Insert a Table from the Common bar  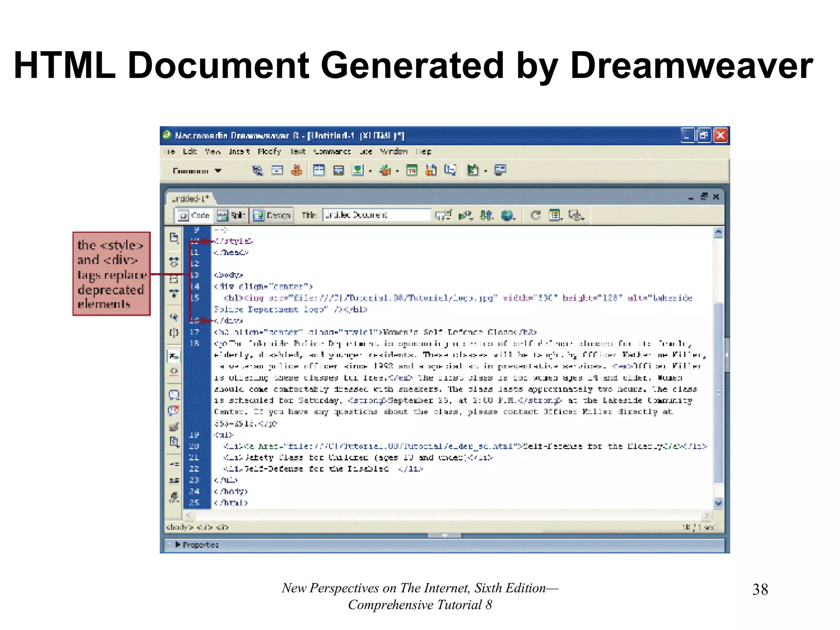[319, 170]
